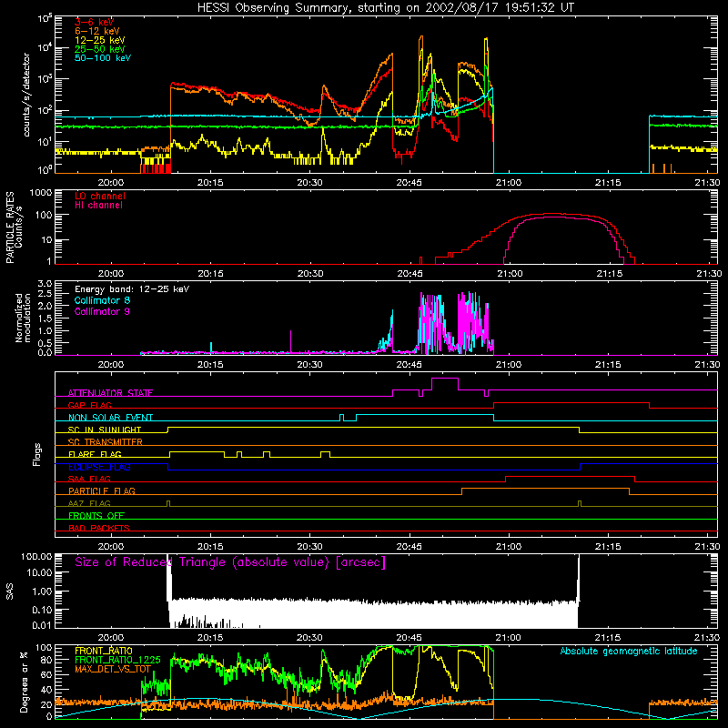The image size is (728, 728).
Task: Click the ATTENUATOR_STATE flag label
Action: [x=110, y=393]
